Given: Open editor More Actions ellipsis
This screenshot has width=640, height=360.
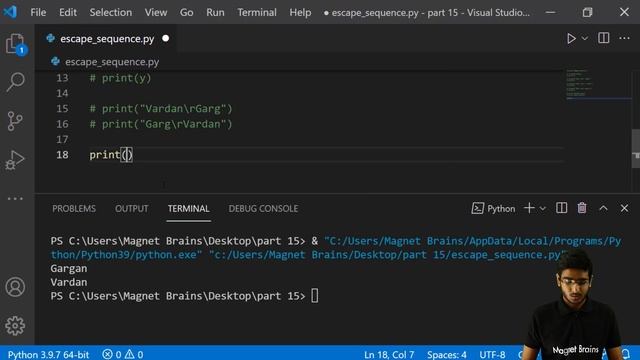Looking at the screenshot, I should [x=624, y=38].
